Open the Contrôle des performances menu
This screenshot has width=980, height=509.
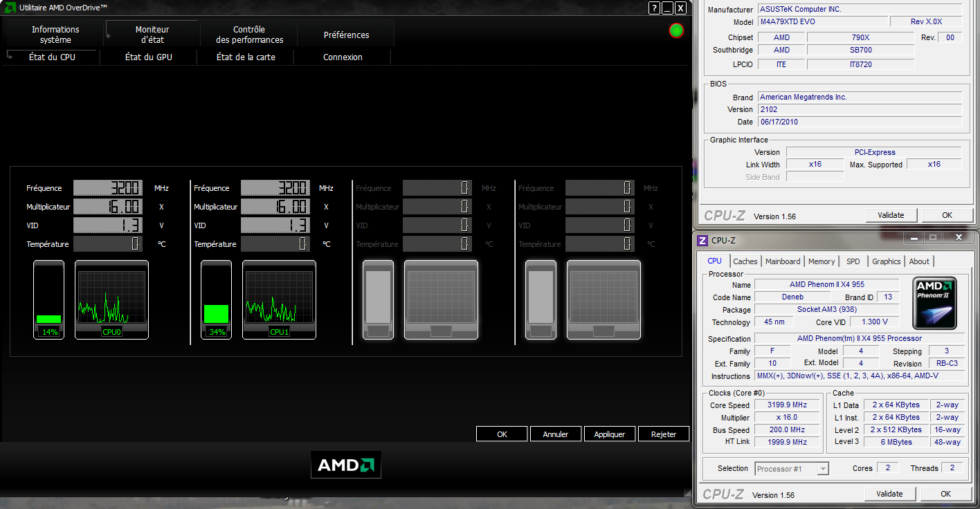[x=249, y=35]
